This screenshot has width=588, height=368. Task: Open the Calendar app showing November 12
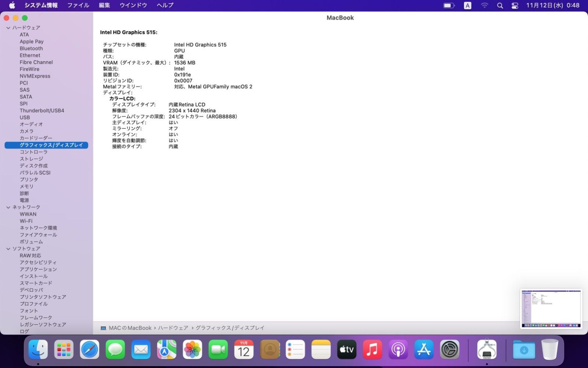coord(244,350)
